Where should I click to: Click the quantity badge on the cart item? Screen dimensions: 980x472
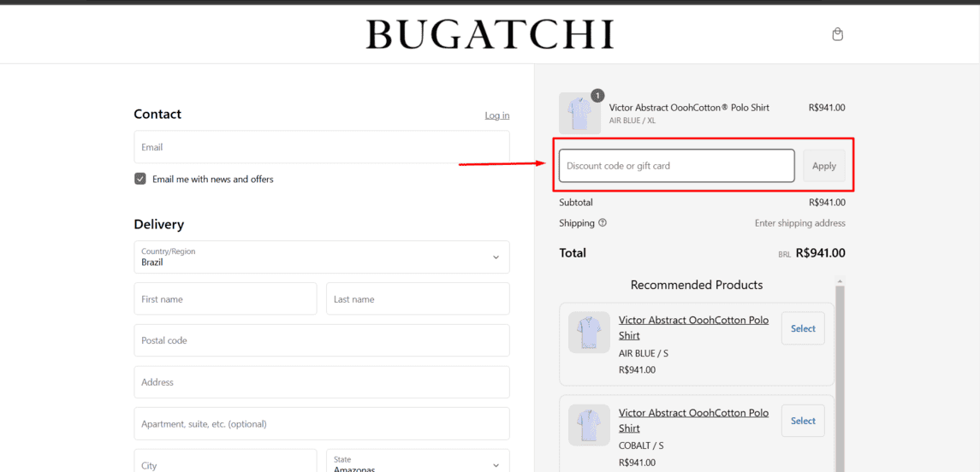click(x=597, y=96)
